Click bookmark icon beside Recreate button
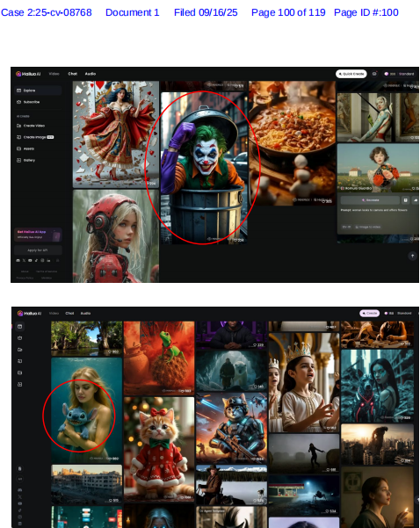Viewport: 420px width, 528px height. pyautogui.click(x=406, y=200)
